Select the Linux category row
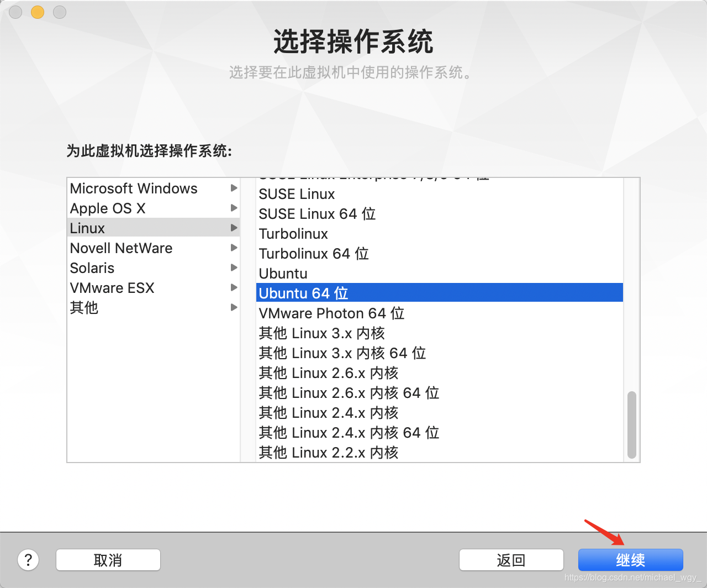 pyautogui.click(x=153, y=228)
